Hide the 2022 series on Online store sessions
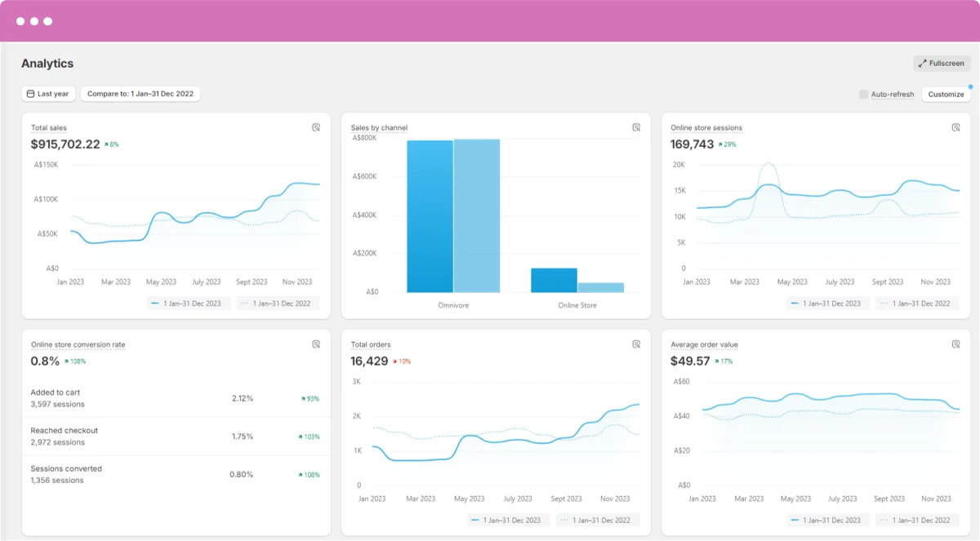 tap(916, 303)
